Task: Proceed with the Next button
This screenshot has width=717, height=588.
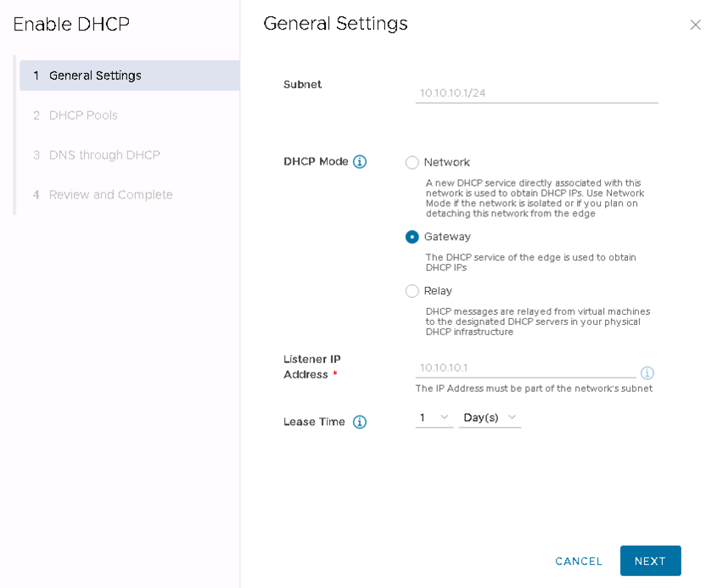Action: click(x=650, y=561)
